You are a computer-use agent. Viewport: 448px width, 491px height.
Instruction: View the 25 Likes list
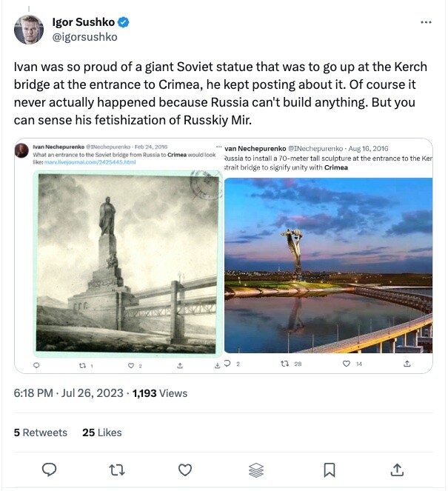[x=102, y=432]
